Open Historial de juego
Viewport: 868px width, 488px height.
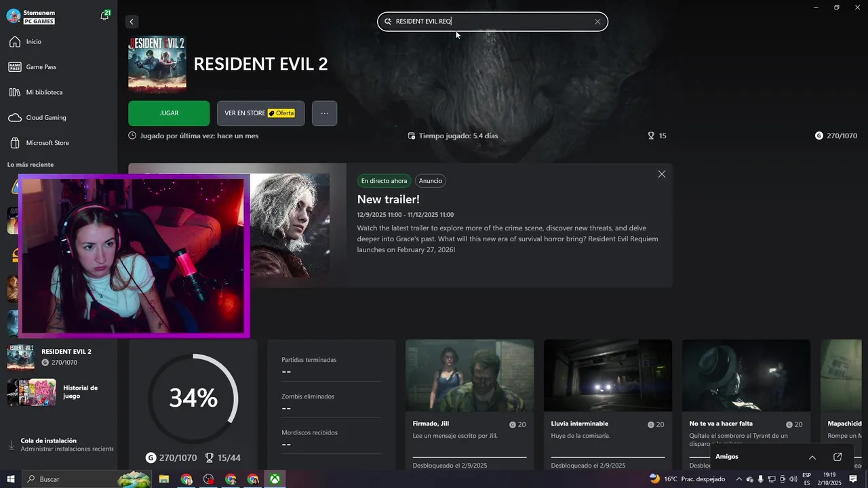click(58, 392)
